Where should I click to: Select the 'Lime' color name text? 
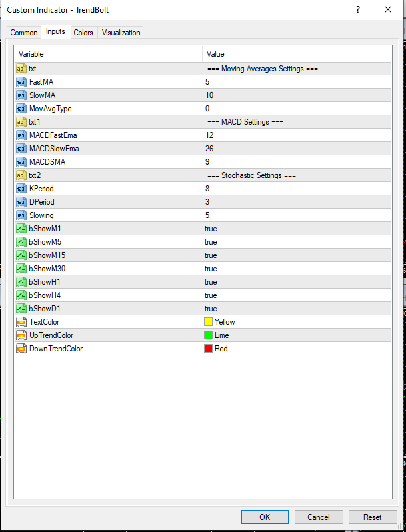coord(222,335)
